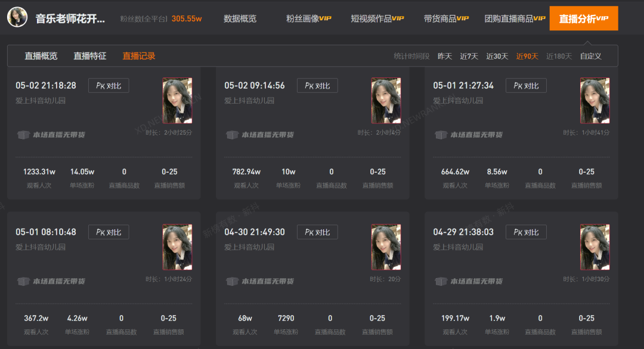Choose the 自定义 time period option
The width and height of the screenshot is (644, 349).
point(590,56)
